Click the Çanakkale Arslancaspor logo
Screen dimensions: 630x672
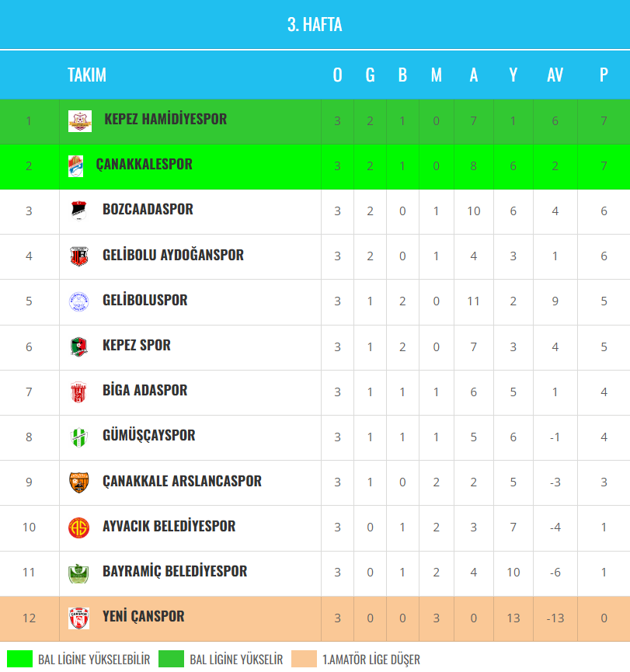[78, 482]
